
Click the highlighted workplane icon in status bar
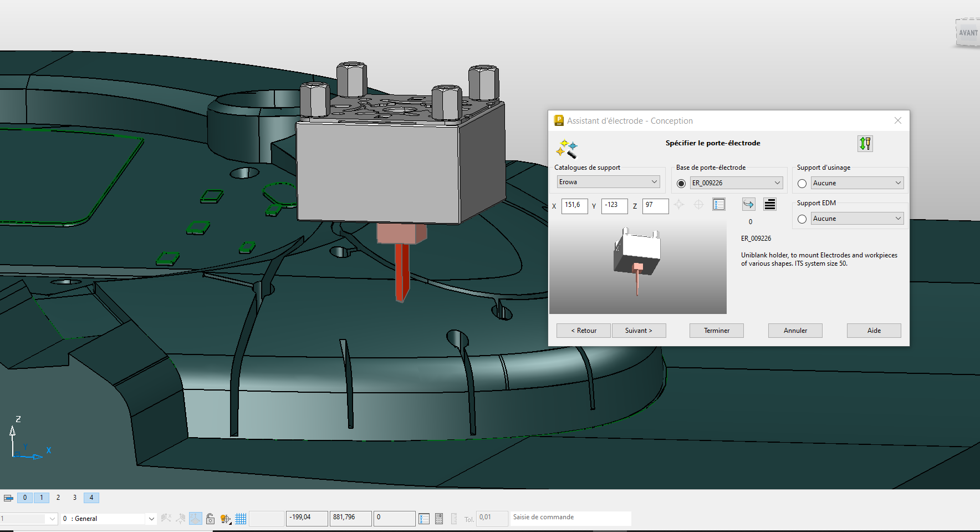(x=195, y=518)
